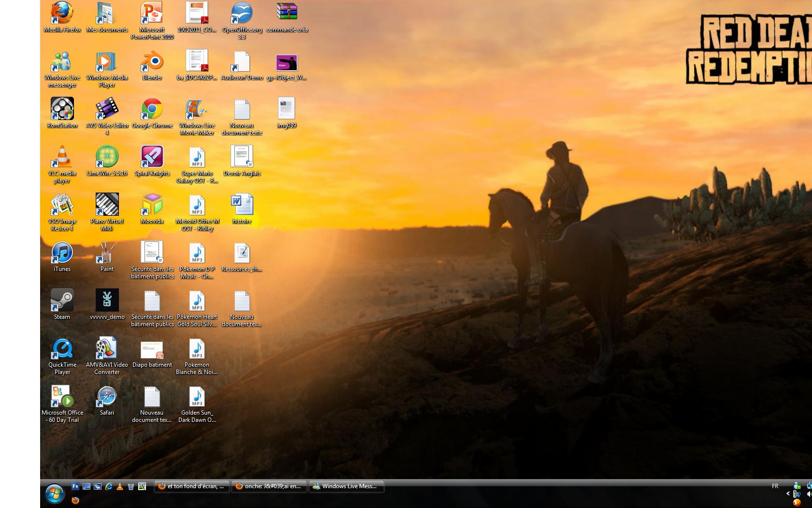Select QuickTime Player shortcut
812x508 pixels.
pyautogui.click(x=62, y=356)
